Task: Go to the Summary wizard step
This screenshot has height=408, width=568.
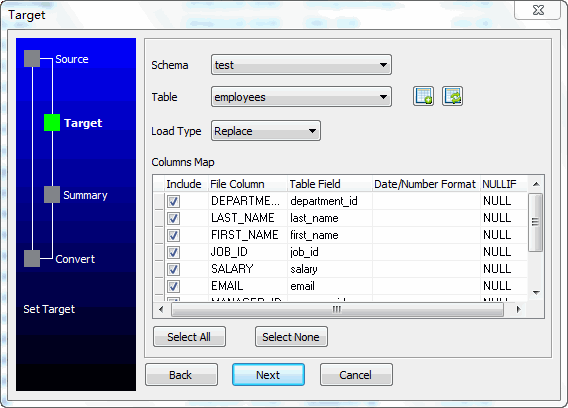Action: pos(85,195)
